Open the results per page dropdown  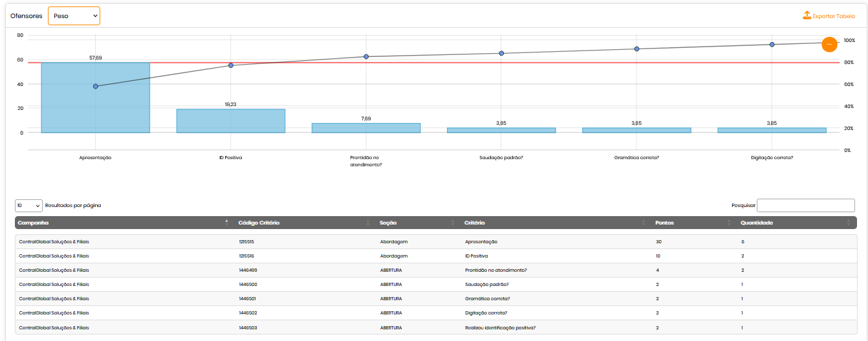click(28, 205)
